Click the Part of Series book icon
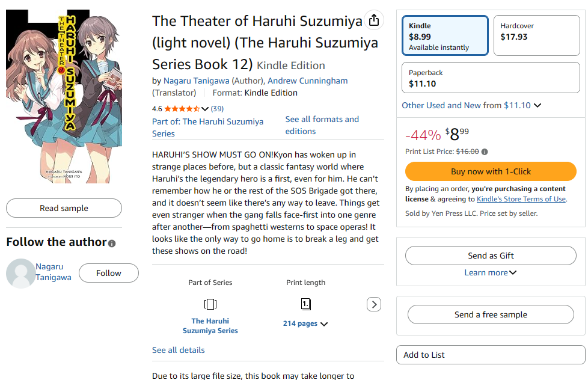This screenshot has width=588, height=380. [x=210, y=304]
